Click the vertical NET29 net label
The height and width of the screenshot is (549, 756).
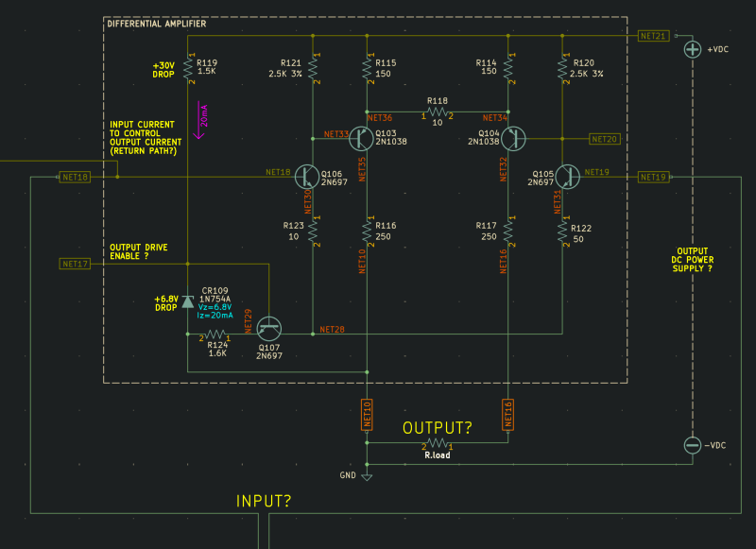click(x=249, y=321)
